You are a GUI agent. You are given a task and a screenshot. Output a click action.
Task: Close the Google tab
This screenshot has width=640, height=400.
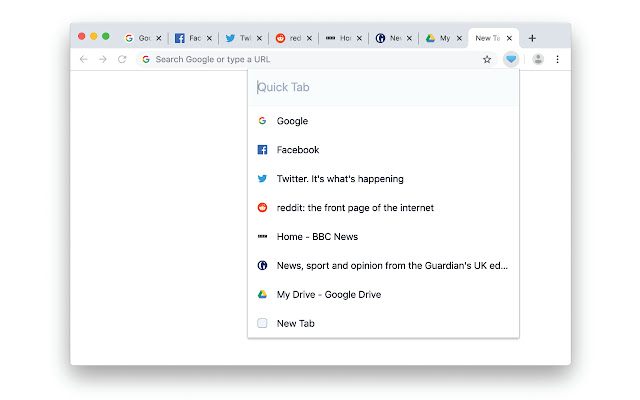click(159, 38)
